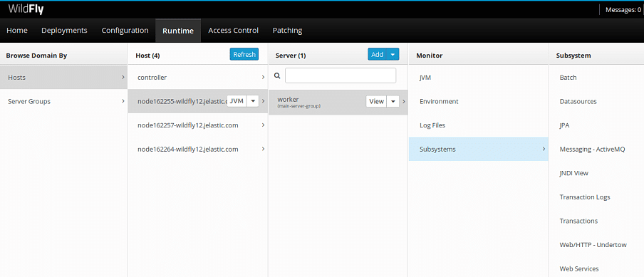Expand the Subsystems chevron arrow
This screenshot has width=644, height=277.
click(x=544, y=149)
